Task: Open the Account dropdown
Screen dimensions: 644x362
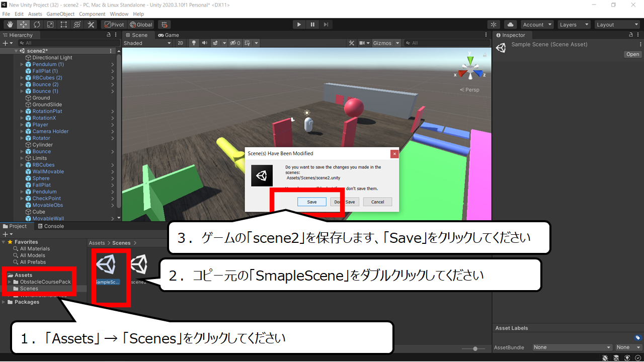Action: click(x=537, y=24)
